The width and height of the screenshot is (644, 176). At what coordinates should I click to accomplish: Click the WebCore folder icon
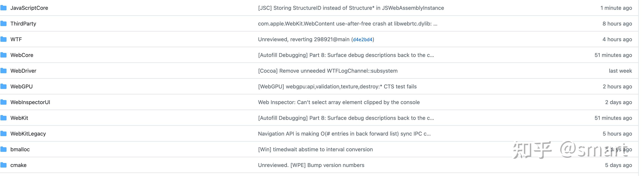point(3,55)
